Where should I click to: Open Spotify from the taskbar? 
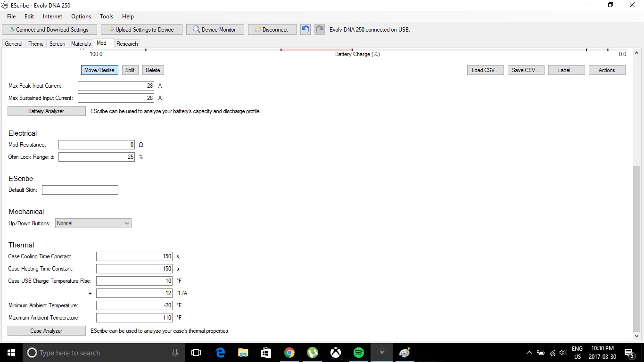point(358,353)
